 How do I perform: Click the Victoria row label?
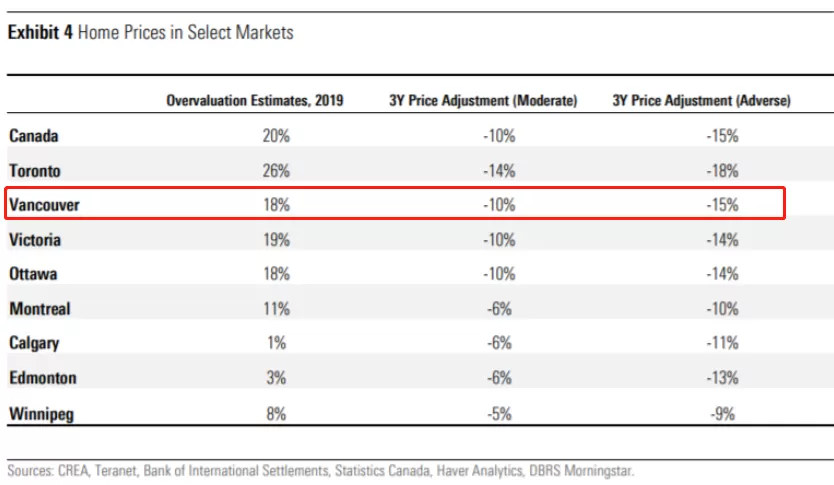point(35,240)
